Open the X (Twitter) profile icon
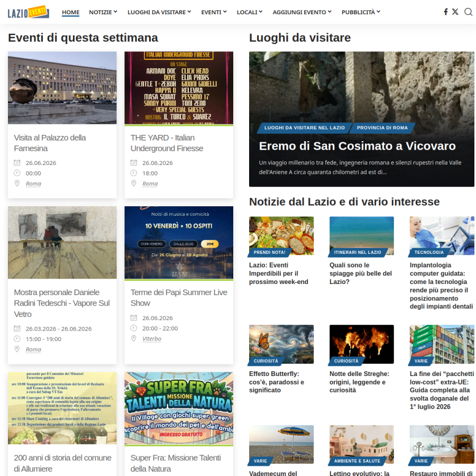Viewport: 476px width, 476px height. coord(455,12)
